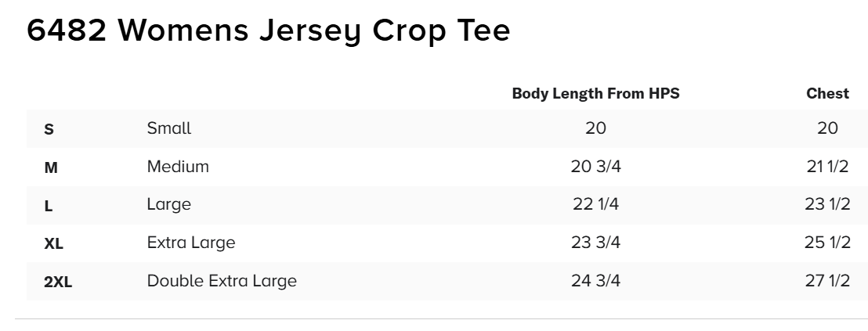868x331 pixels.
Task: Select the Chest column header
Action: click(827, 93)
